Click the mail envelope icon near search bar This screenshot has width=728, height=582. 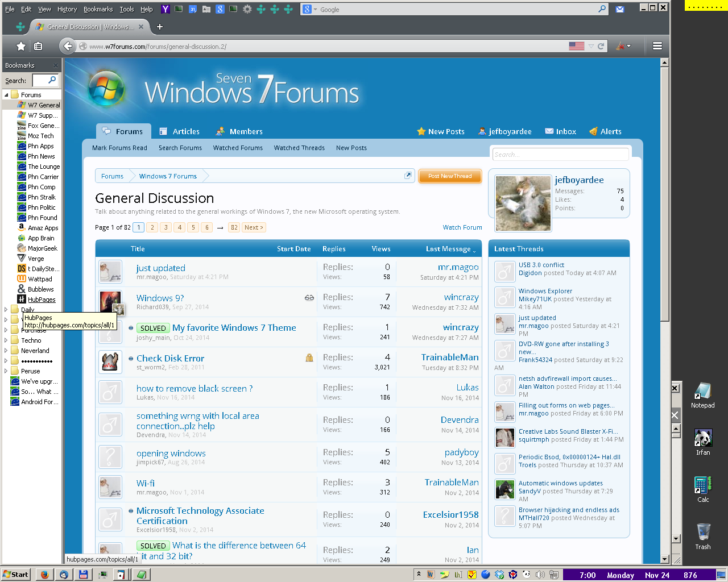tap(620, 9)
